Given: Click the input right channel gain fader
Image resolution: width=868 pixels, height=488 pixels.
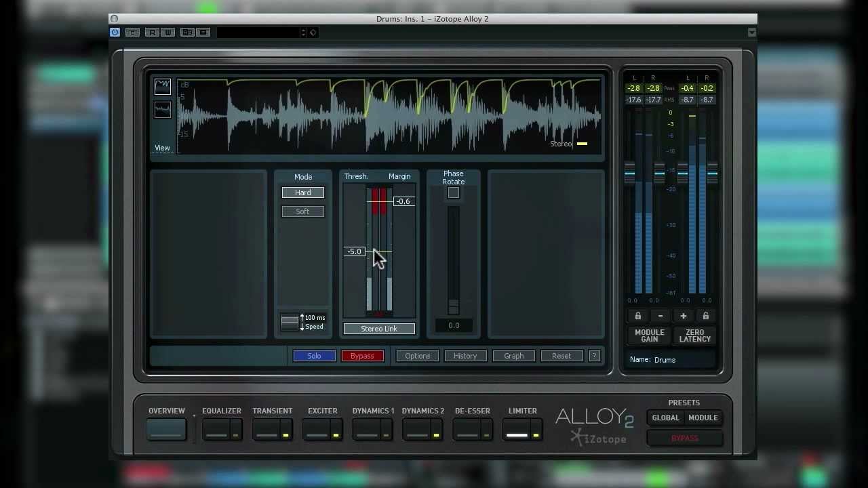Looking at the screenshot, I should tap(659, 173).
